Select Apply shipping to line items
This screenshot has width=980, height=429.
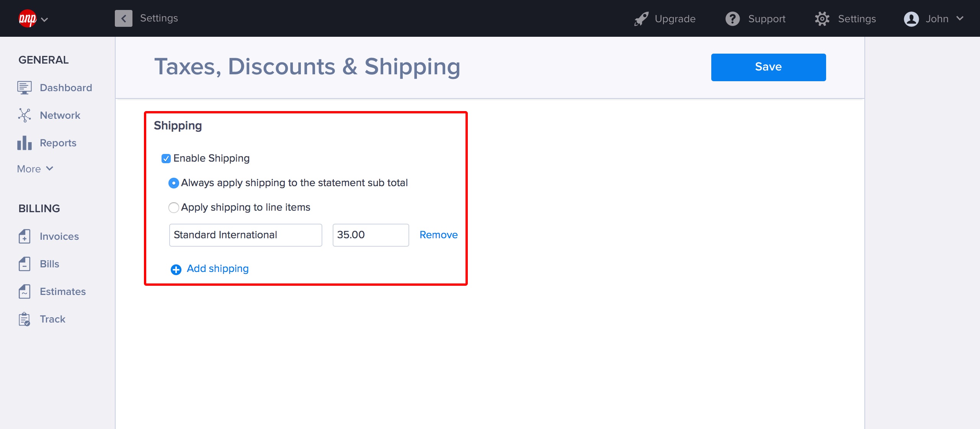click(x=174, y=208)
